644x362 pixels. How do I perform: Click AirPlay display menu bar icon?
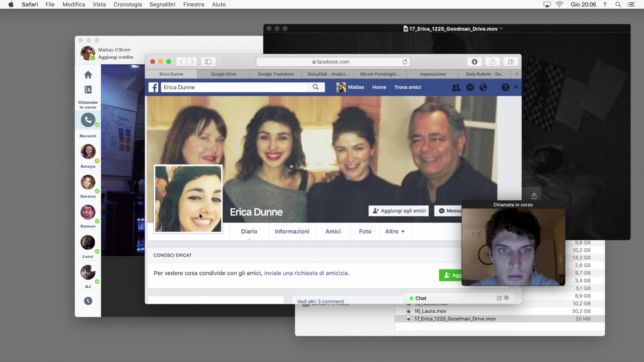click(547, 4)
